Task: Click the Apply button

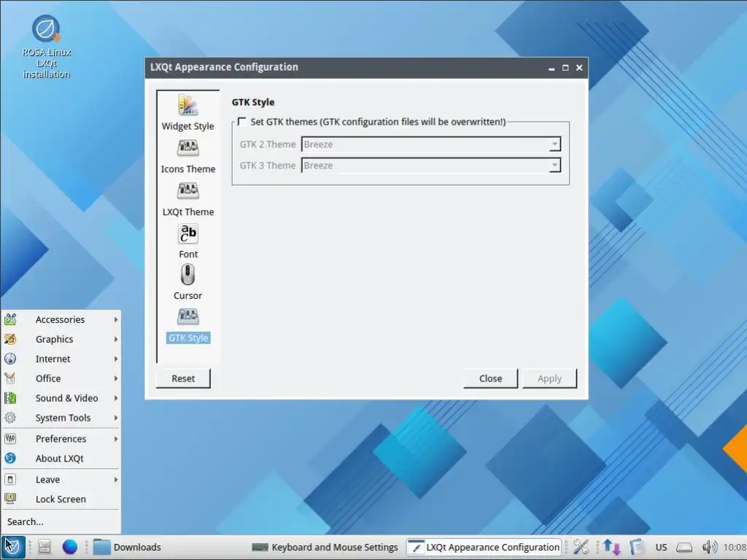Action: (549, 378)
